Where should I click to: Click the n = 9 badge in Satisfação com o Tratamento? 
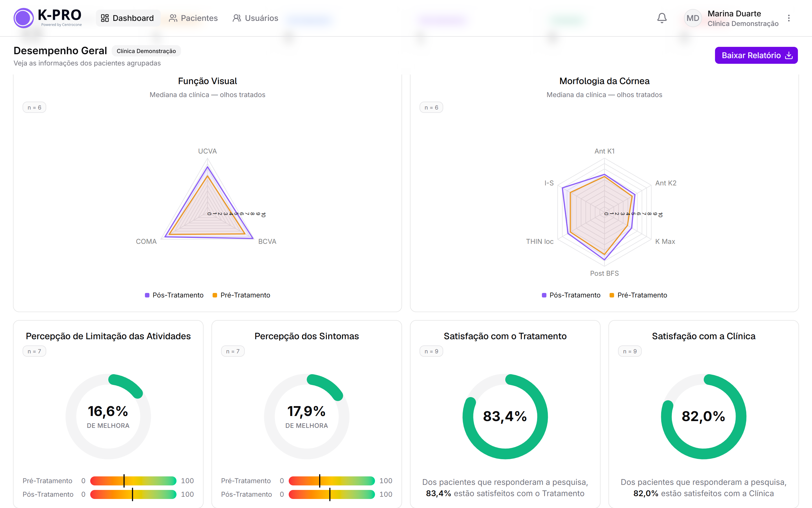click(x=431, y=351)
